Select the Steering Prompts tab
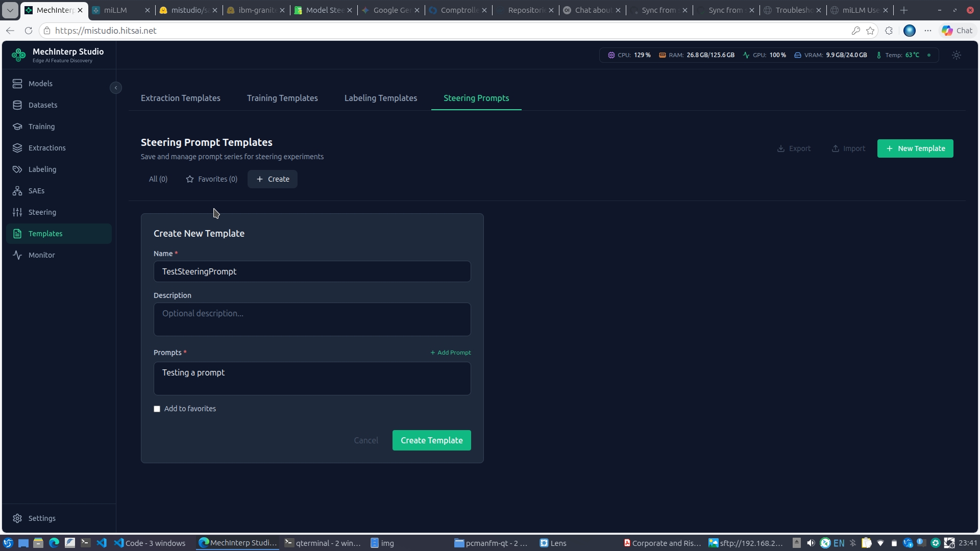Screen dimensions: 980x551 pos(476,98)
